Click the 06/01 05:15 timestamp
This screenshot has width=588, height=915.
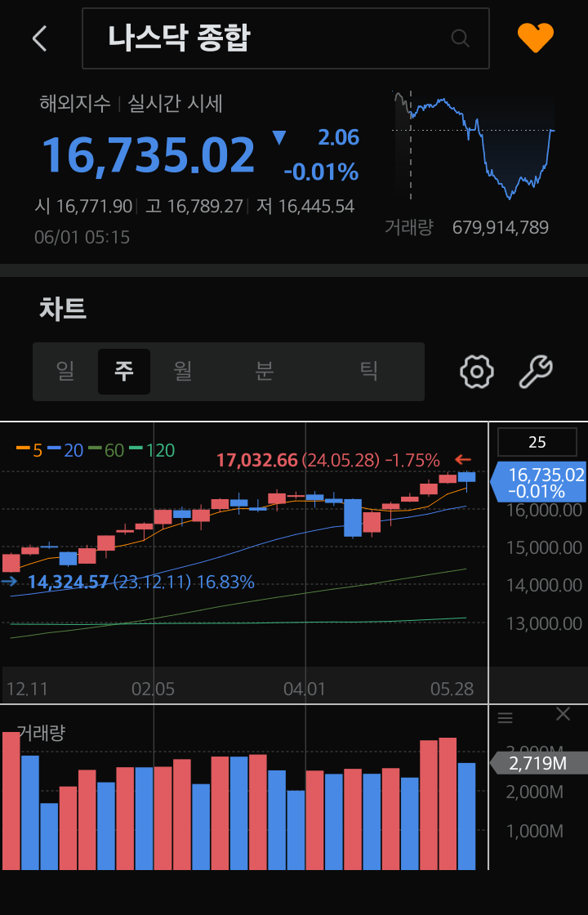(x=82, y=238)
